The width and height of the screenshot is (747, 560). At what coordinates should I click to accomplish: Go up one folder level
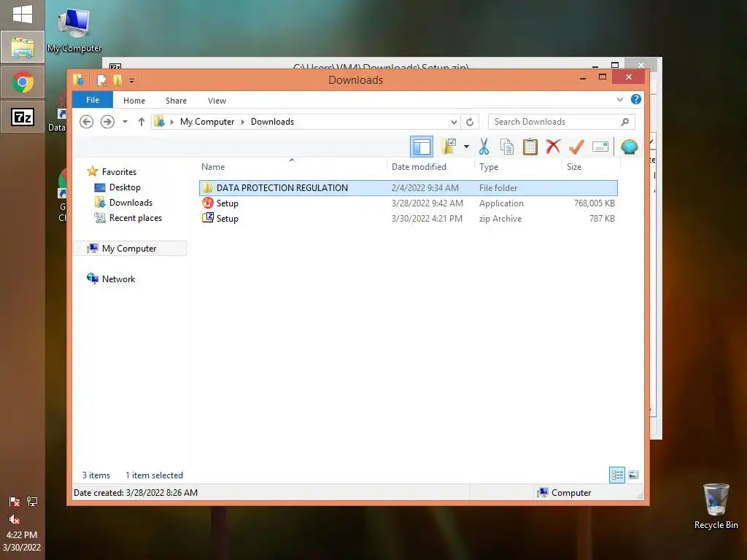(x=141, y=122)
